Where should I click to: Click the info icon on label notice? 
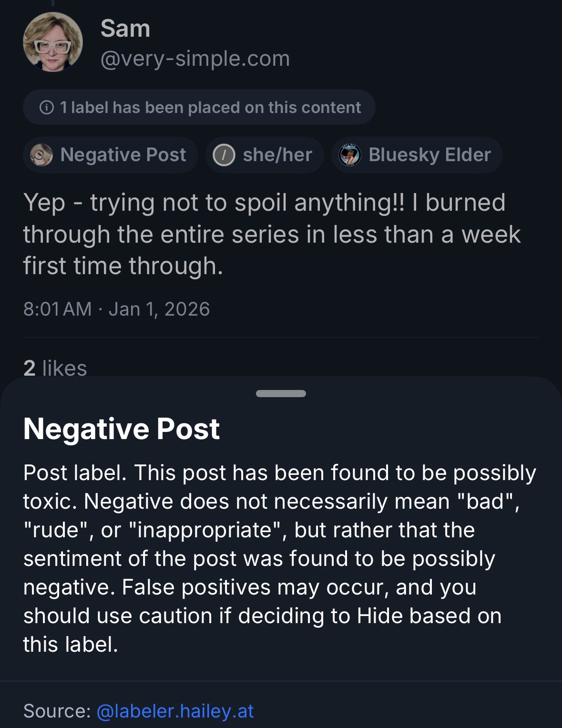click(x=46, y=108)
